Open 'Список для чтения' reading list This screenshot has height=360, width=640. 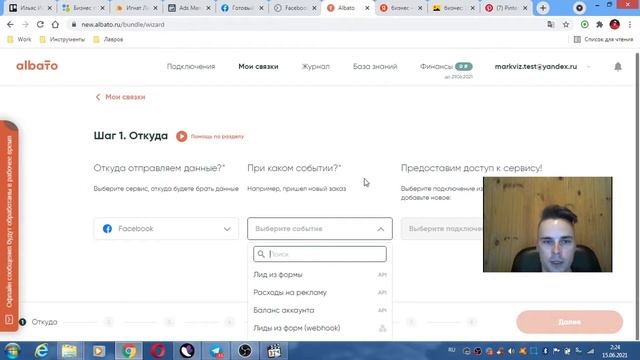[604, 40]
